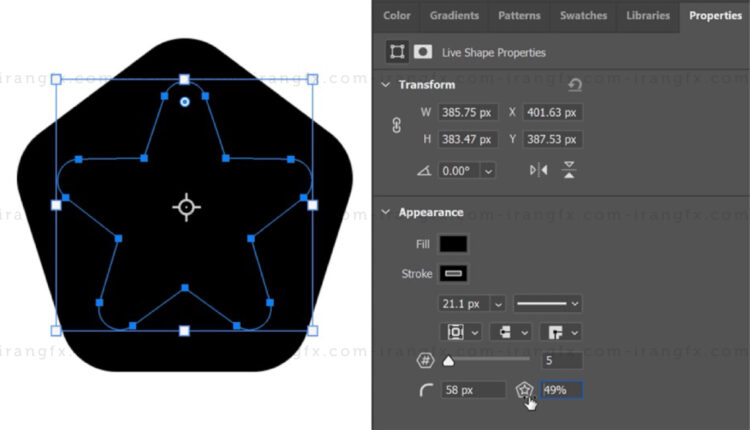
Task: Click the Masks icon beside Live Shape
Action: click(x=423, y=52)
